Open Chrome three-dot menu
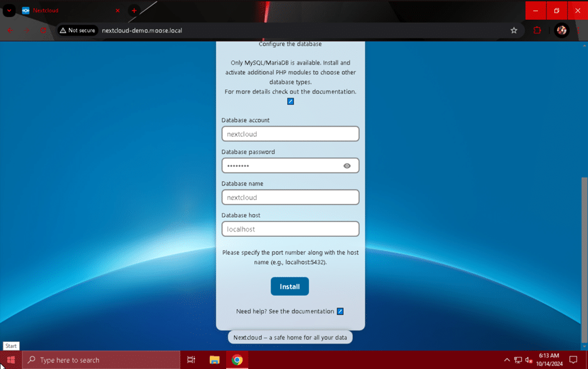Image resolution: width=588 pixels, height=369 pixels. click(578, 30)
